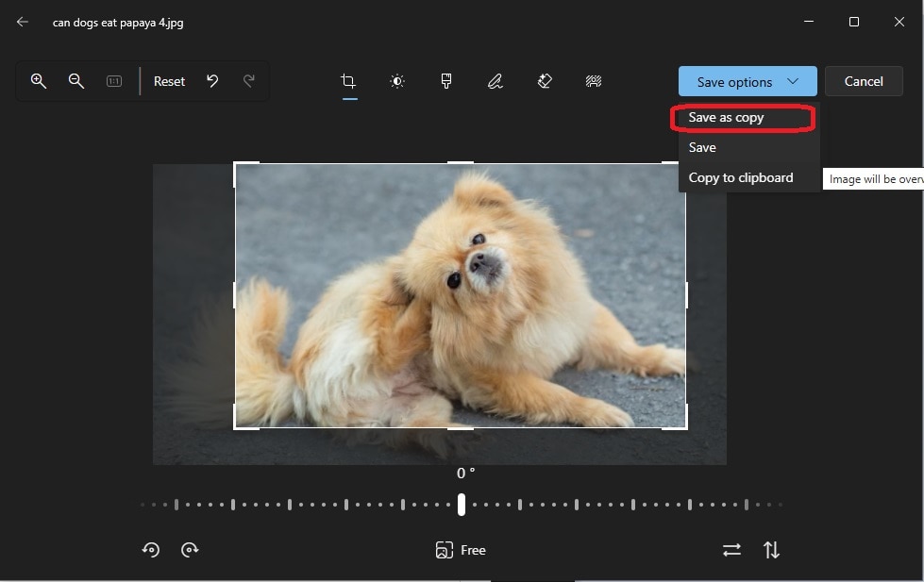Cancel the editing session
924x582 pixels.
tap(864, 81)
